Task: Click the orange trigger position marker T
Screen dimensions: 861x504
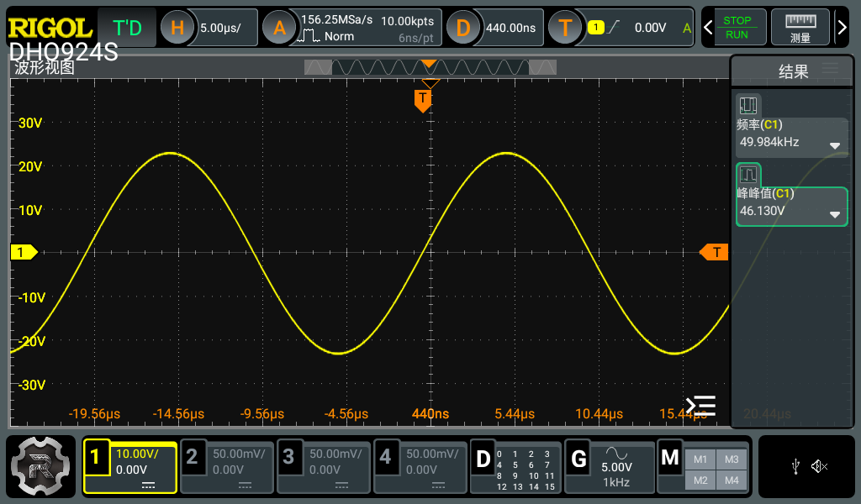Action: tap(422, 100)
